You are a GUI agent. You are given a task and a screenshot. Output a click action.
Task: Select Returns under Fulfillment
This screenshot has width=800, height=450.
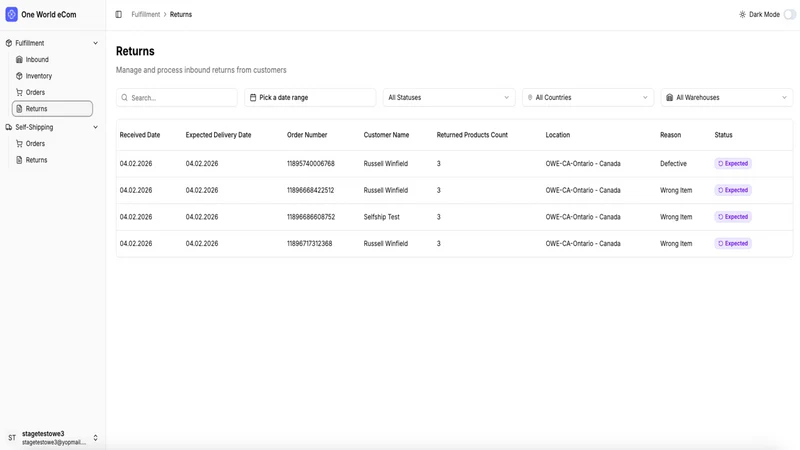(52, 109)
